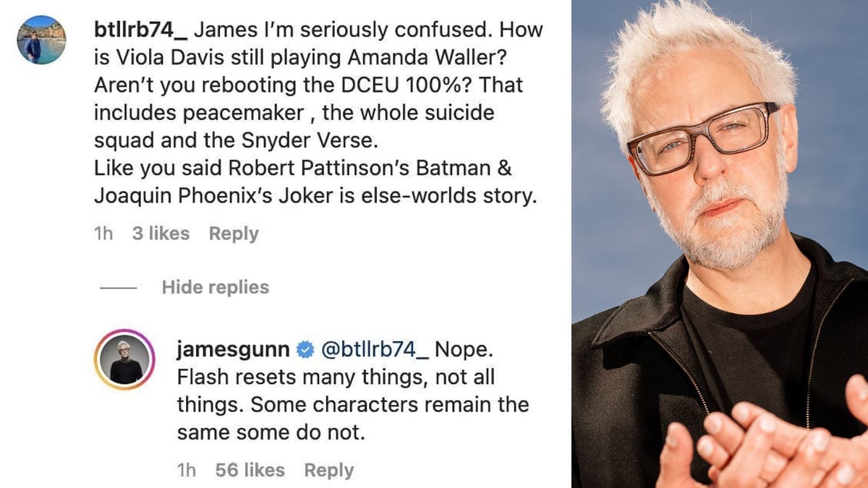Screen dimensions: 868x488
Task: Collapse the thread with Hide replies
Action: 215,287
